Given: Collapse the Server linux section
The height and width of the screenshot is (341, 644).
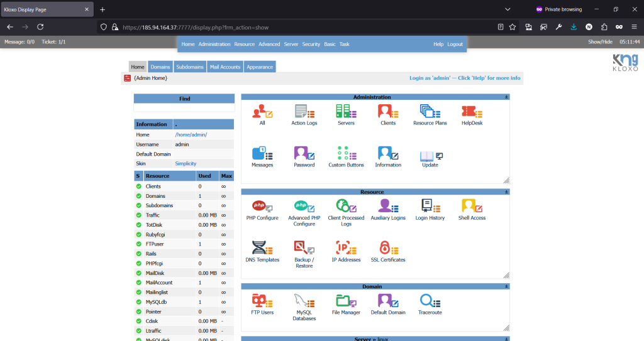Looking at the screenshot, I should click(x=506, y=339).
